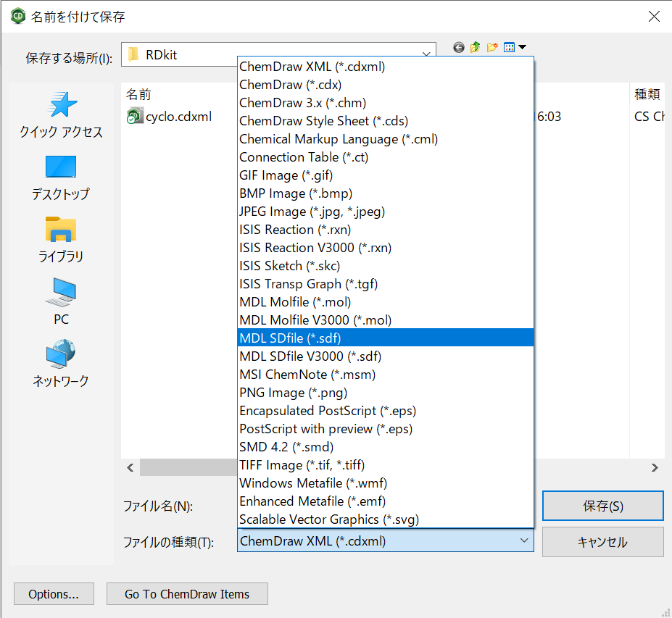Open the Options... button
This screenshot has height=618, width=672.
(x=54, y=594)
